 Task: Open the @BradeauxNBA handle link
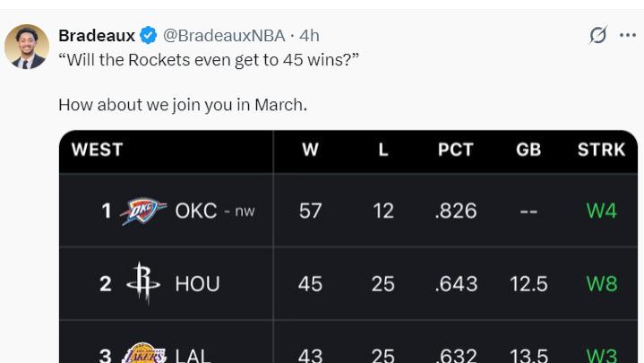pyautogui.click(x=224, y=35)
